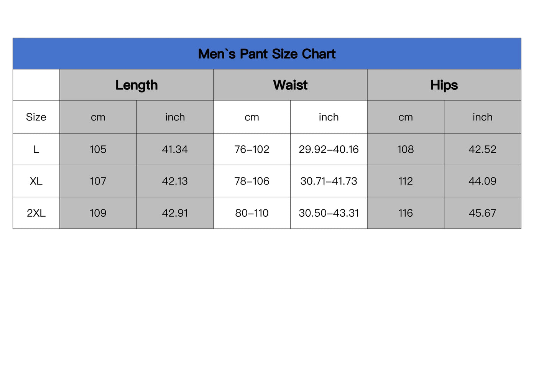
Task: Click the Hips column header
Action: (x=444, y=85)
